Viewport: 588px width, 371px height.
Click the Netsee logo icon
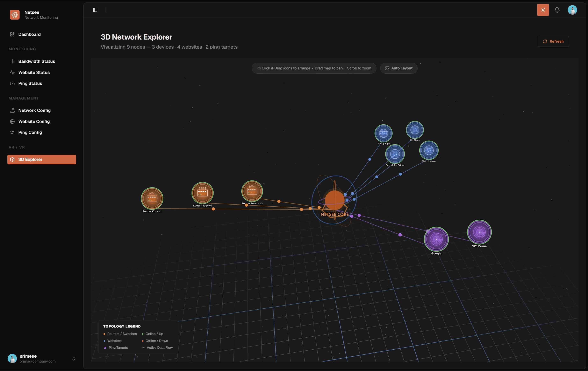(15, 15)
